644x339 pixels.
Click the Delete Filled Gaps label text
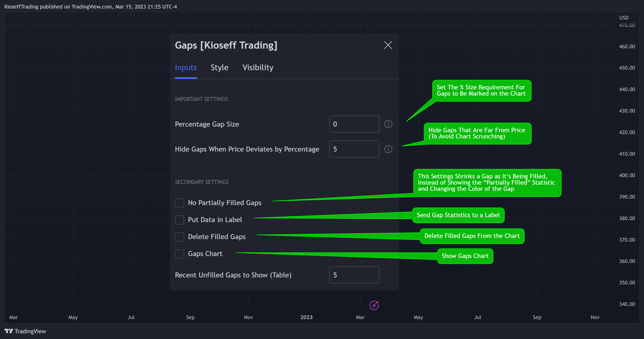point(217,237)
